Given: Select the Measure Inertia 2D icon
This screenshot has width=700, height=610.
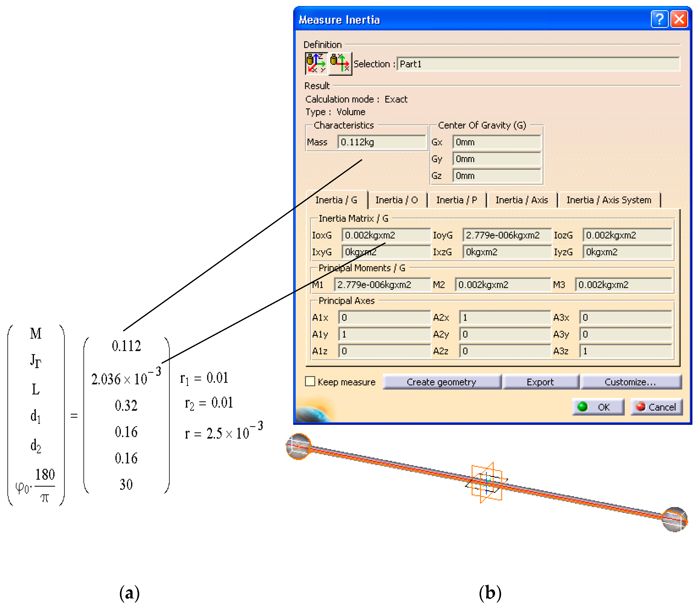Looking at the screenshot, I should [x=340, y=64].
